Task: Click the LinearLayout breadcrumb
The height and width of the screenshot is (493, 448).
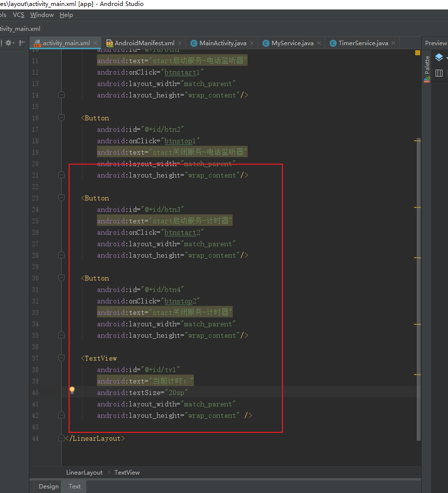Action: click(x=84, y=472)
